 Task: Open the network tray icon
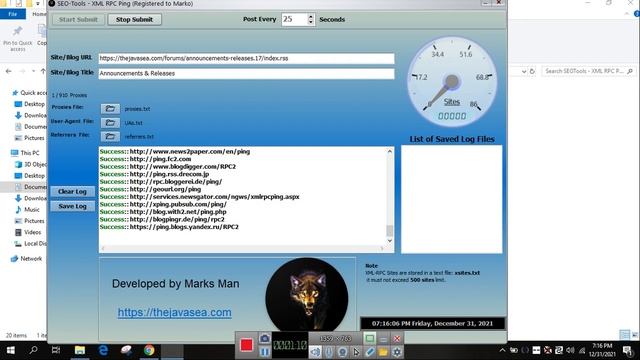582,350
